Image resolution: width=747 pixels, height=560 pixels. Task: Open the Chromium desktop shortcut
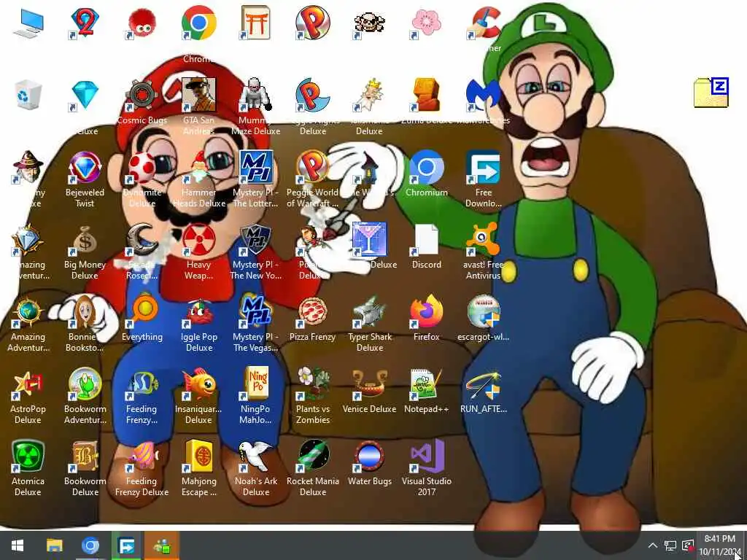tap(426, 174)
